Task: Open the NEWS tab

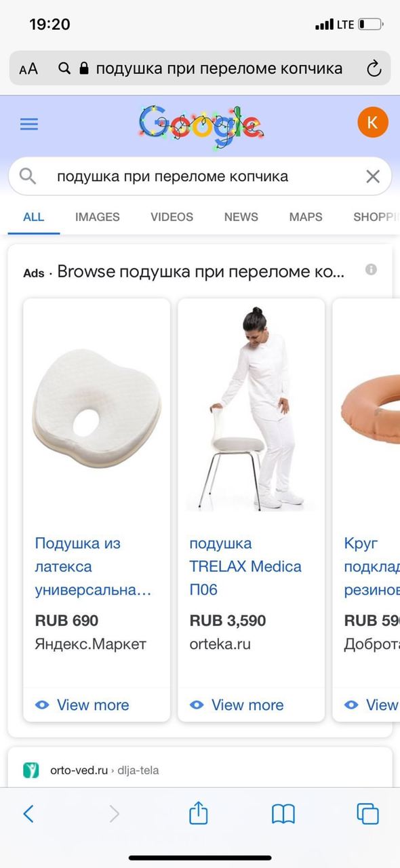Action: pyautogui.click(x=241, y=217)
